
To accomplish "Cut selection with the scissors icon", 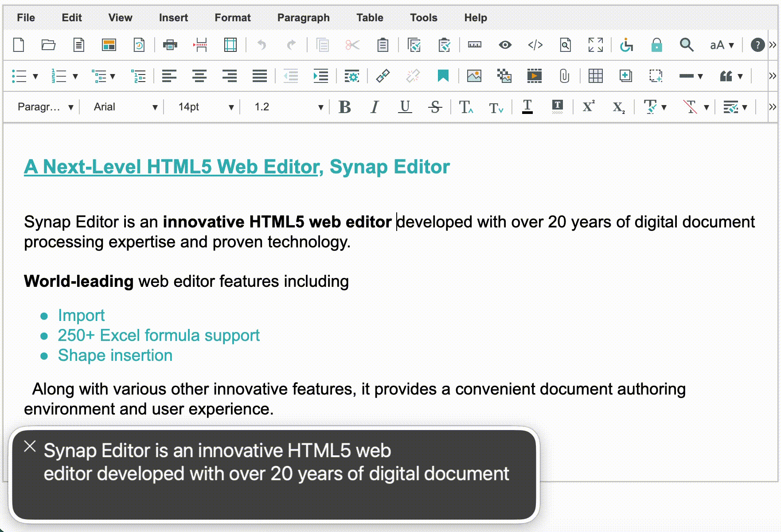I will [x=352, y=45].
